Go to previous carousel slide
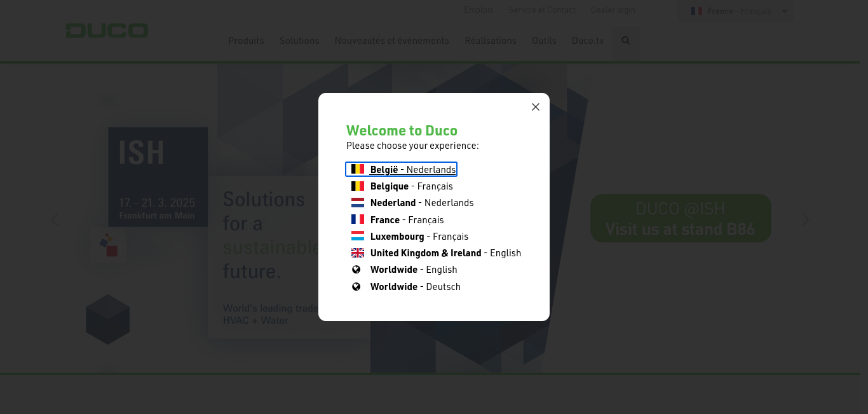Screen dimensions: 868x414 pos(55,219)
